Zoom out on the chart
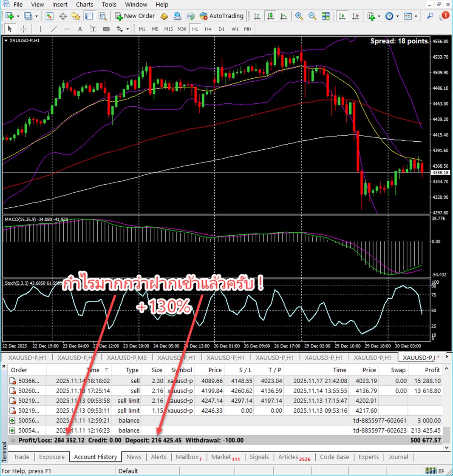 tap(312, 16)
